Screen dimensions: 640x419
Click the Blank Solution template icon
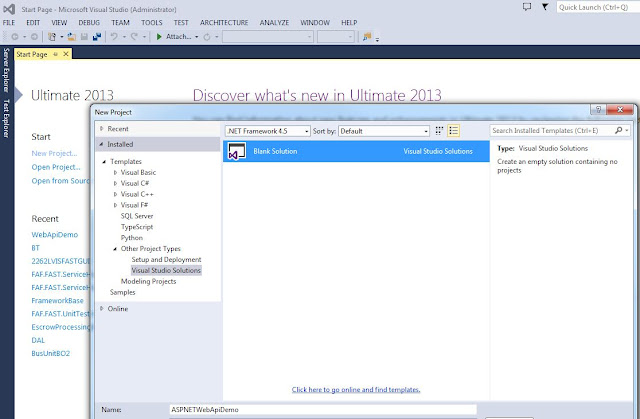point(237,151)
